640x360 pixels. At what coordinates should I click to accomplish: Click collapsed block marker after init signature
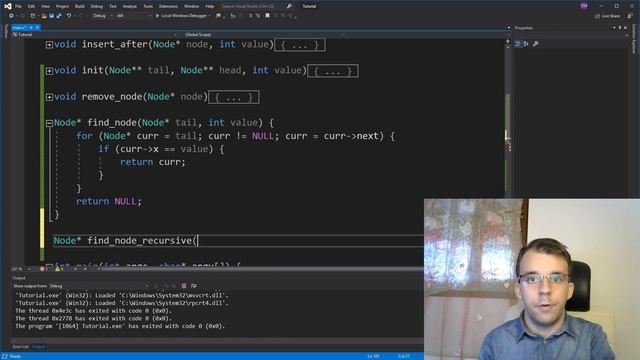coord(333,71)
